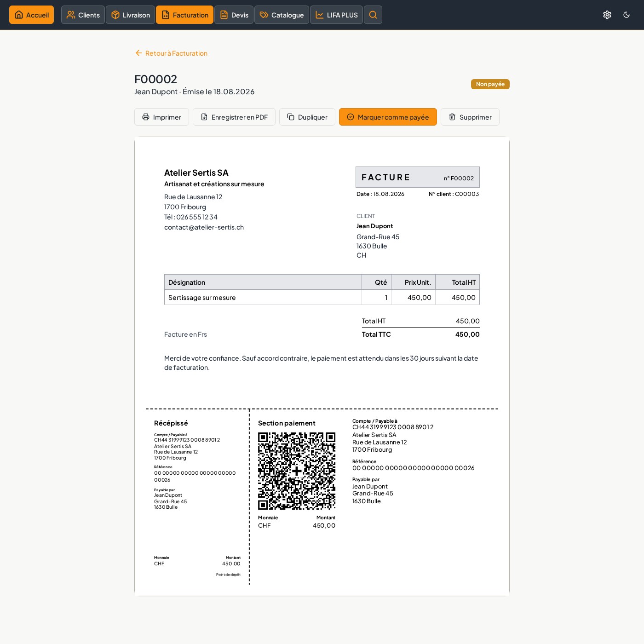This screenshot has width=644, height=644.
Task: Click 'Facture en Frs' note
Action: [x=186, y=334]
